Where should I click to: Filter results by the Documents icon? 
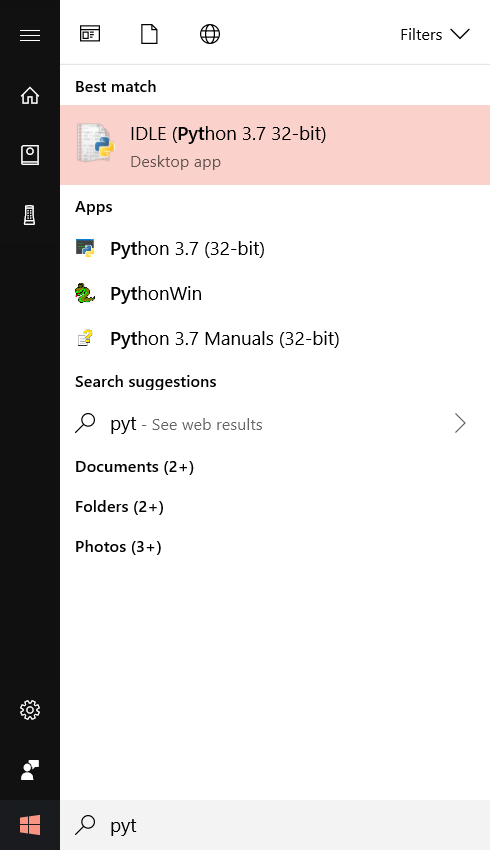click(149, 34)
